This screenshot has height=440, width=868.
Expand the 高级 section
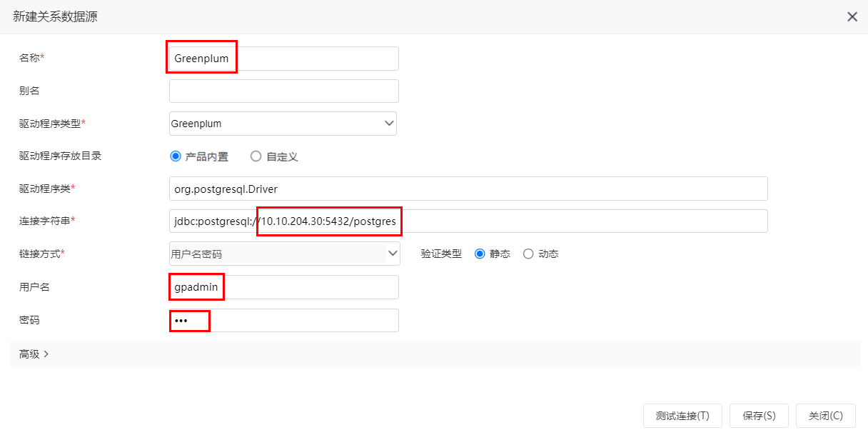[34, 354]
